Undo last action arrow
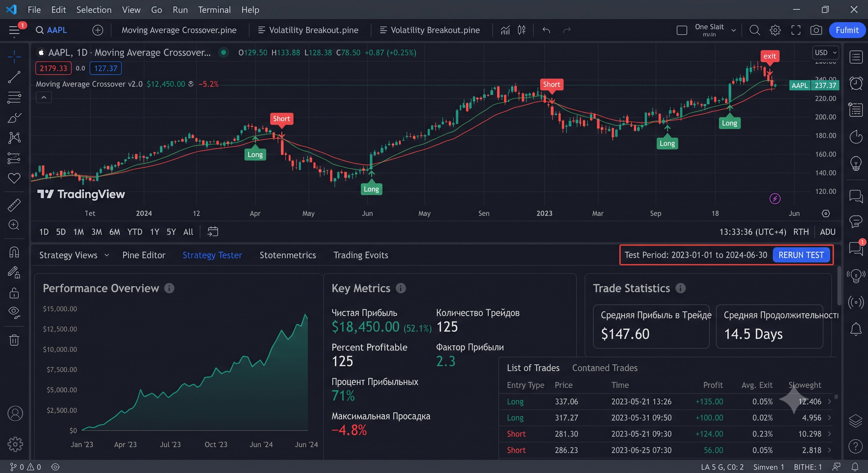The width and height of the screenshot is (868, 473). coord(546,30)
